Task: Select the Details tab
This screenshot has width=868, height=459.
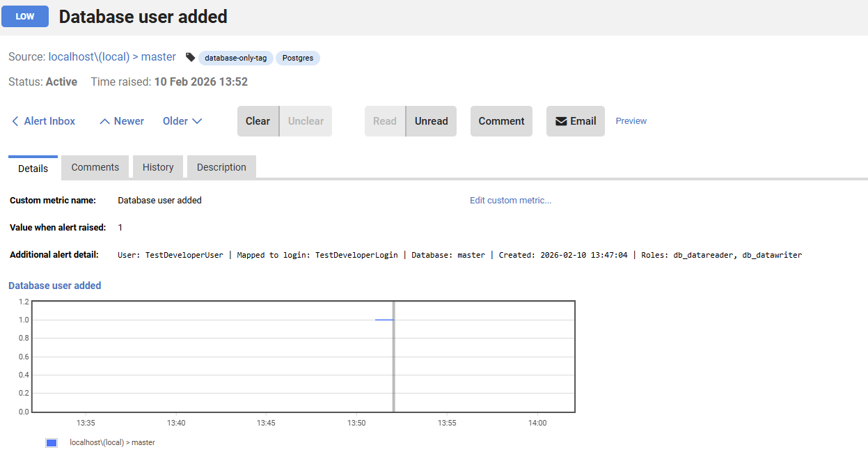Action: [x=32, y=167]
